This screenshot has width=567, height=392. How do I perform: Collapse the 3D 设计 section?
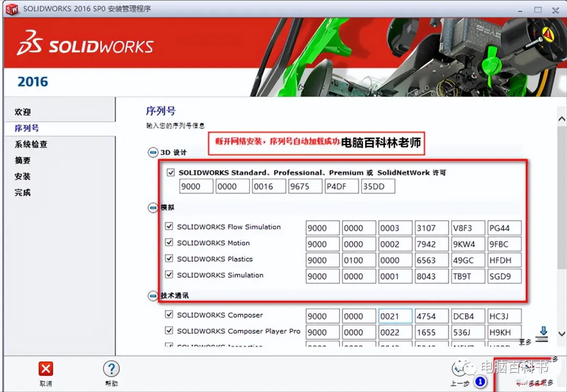(153, 153)
